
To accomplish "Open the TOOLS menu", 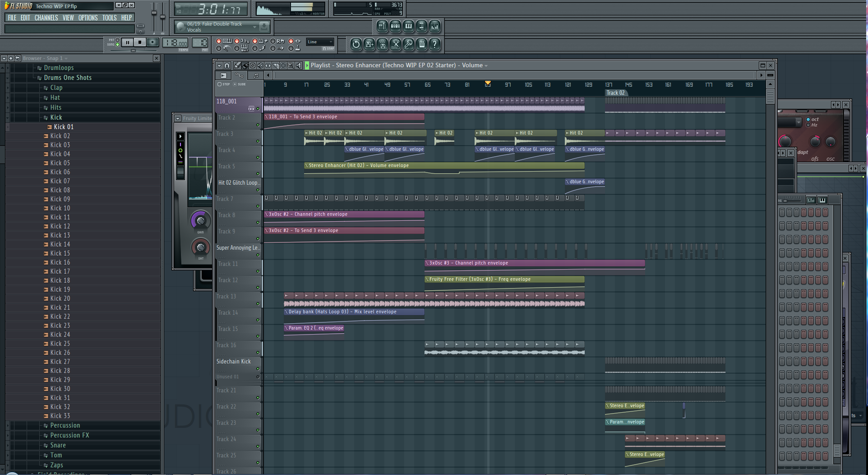I will point(109,18).
